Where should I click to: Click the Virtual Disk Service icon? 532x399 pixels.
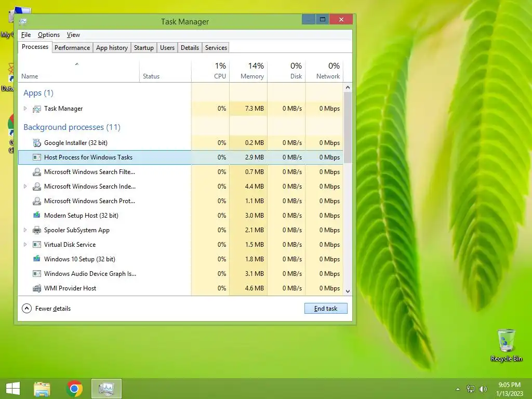(37, 245)
